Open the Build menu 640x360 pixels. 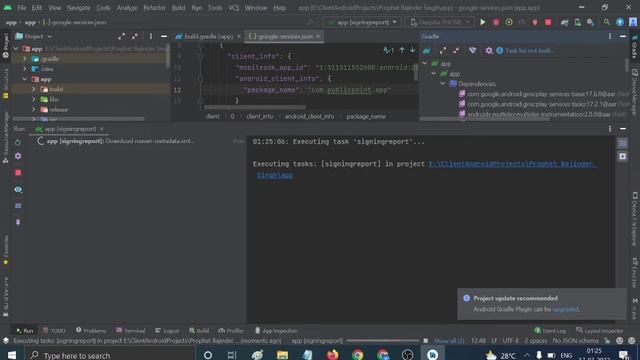click(x=178, y=8)
